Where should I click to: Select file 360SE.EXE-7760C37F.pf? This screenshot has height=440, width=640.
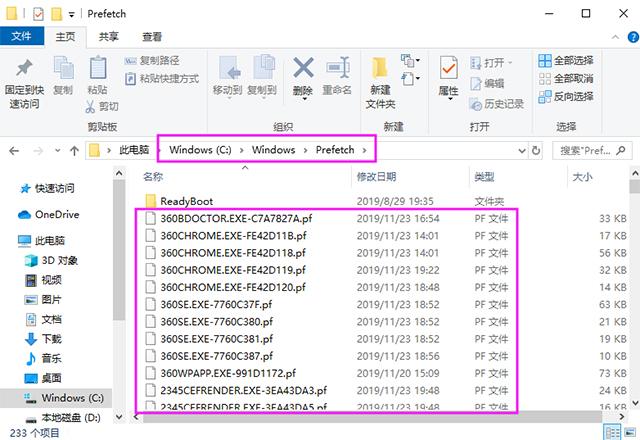(209, 304)
